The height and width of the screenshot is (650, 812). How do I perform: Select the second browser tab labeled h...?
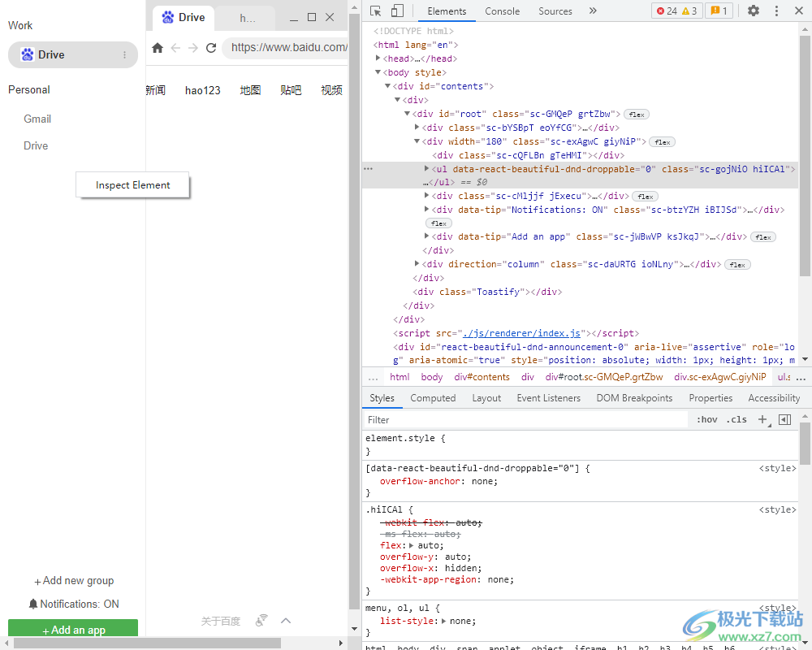coord(247,18)
